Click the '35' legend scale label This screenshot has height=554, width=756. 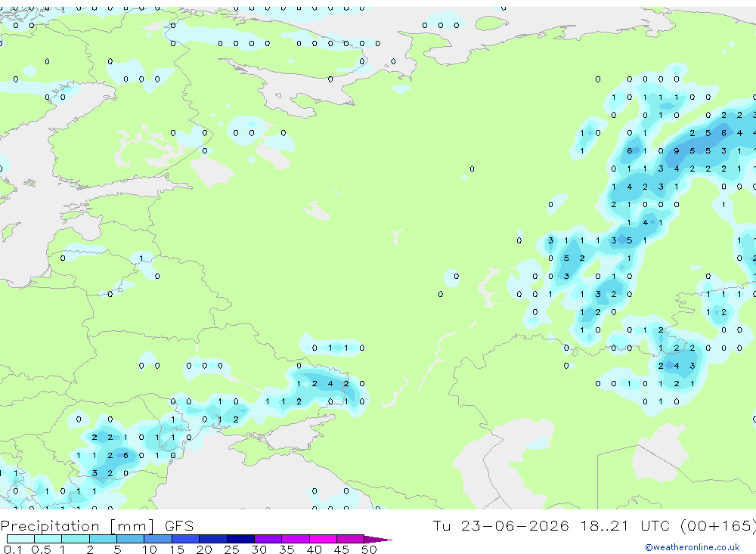(287, 549)
